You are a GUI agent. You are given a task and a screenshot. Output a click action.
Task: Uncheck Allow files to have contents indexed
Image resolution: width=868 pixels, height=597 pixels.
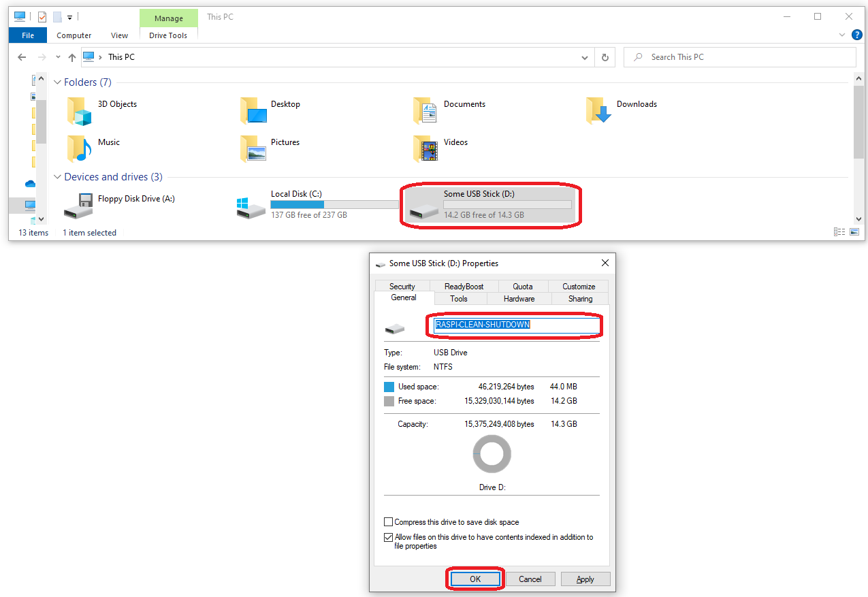389,537
